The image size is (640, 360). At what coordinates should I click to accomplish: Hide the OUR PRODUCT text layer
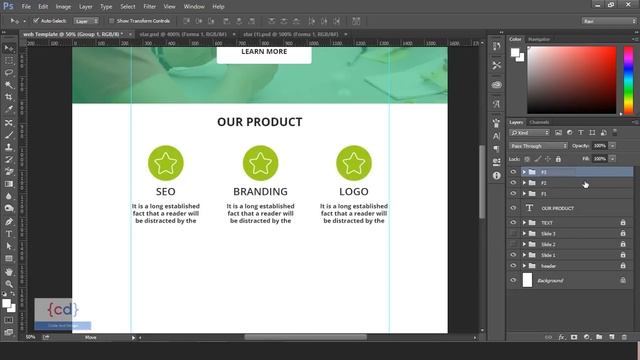point(513,208)
